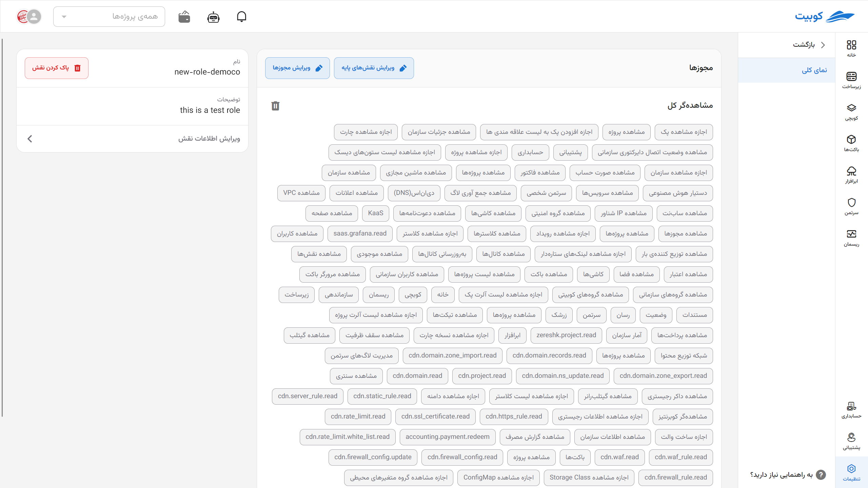
Task: Expand ویرایش اطلاعات نقش
Action: click(133, 139)
